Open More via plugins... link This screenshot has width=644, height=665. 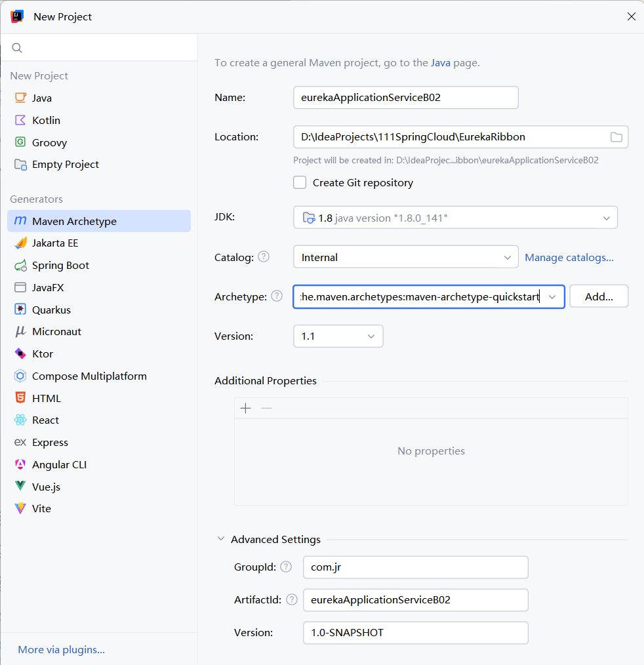click(62, 649)
